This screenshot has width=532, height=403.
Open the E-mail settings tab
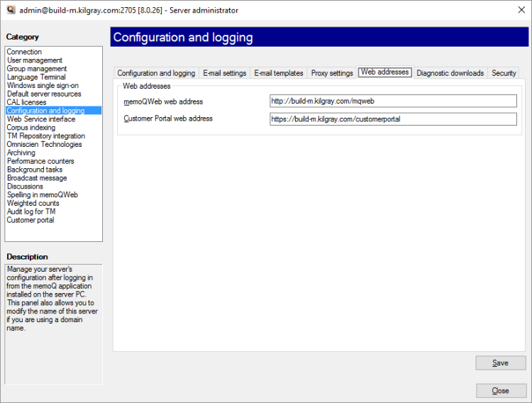(224, 73)
